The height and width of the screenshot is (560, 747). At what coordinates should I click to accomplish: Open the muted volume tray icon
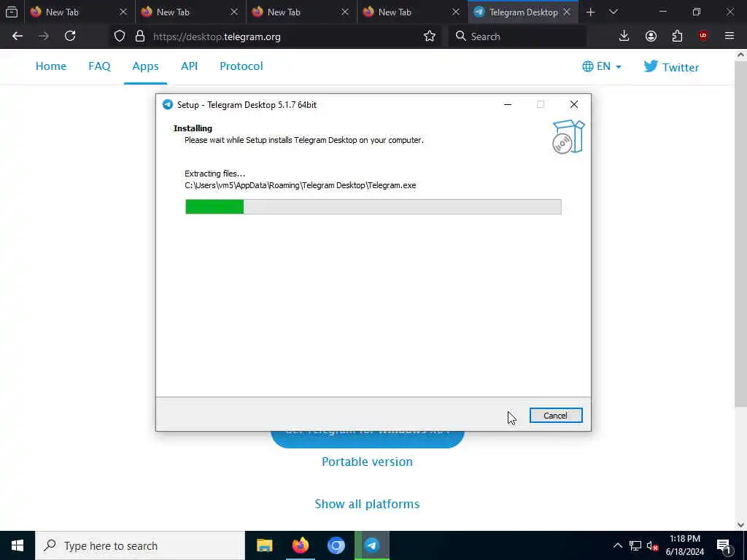tap(652, 545)
